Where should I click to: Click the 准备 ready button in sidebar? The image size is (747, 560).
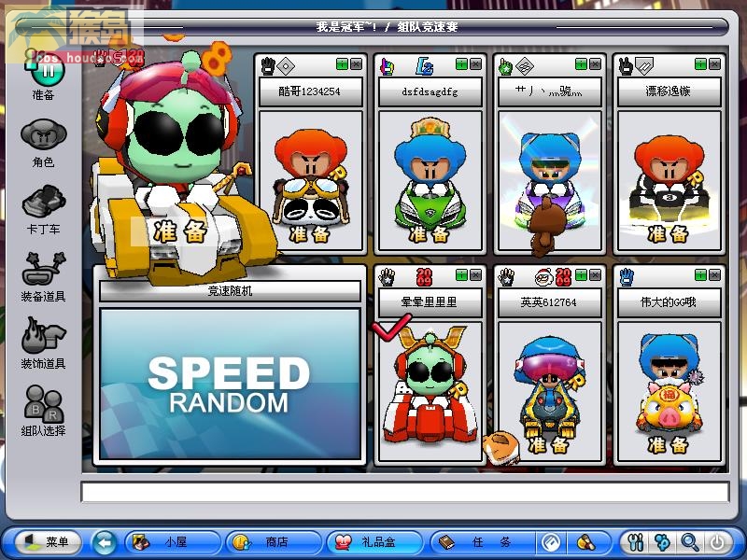[44, 77]
